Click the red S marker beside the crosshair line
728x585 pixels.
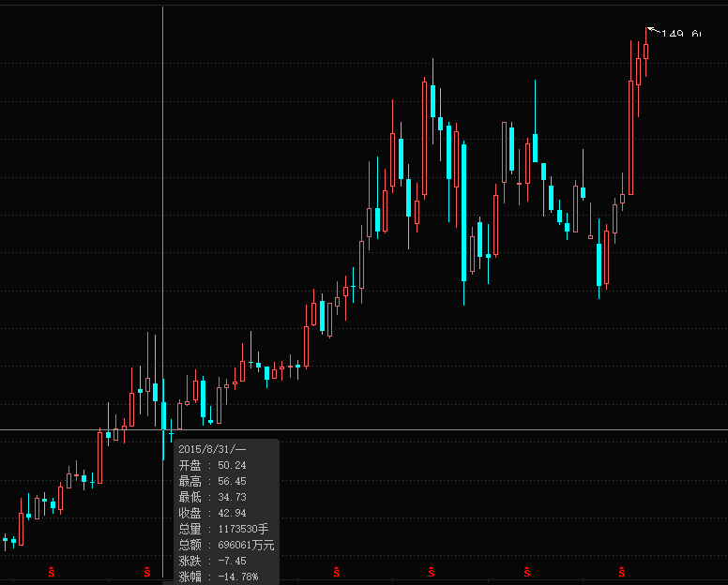[146, 572]
